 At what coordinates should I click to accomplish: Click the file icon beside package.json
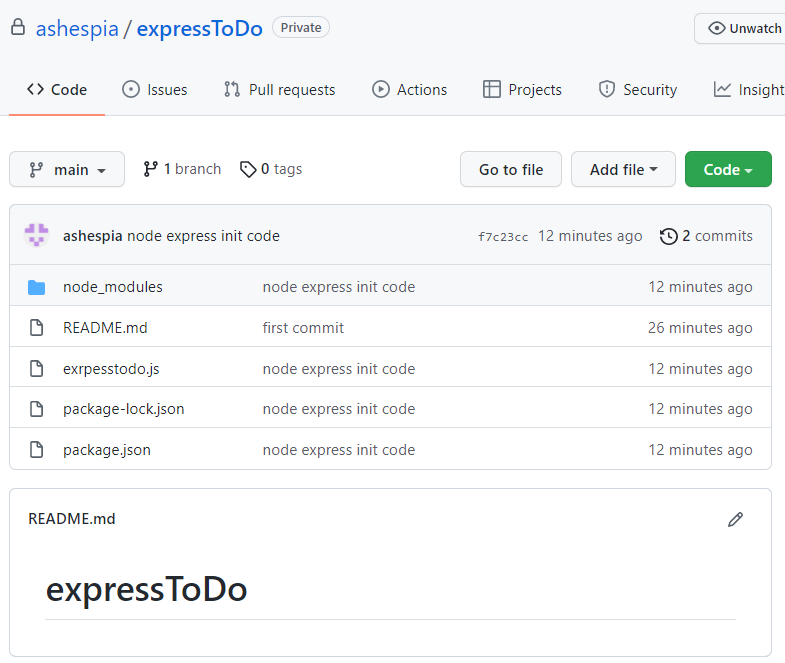coord(37,450)
